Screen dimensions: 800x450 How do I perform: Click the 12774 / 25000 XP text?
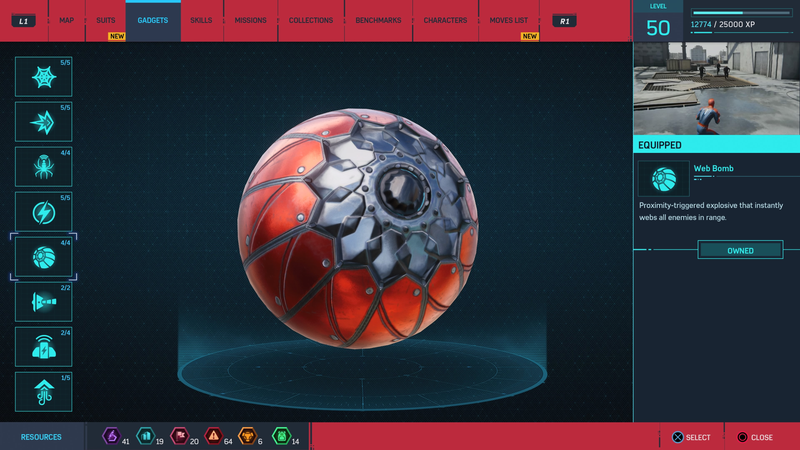click(722, 24)
